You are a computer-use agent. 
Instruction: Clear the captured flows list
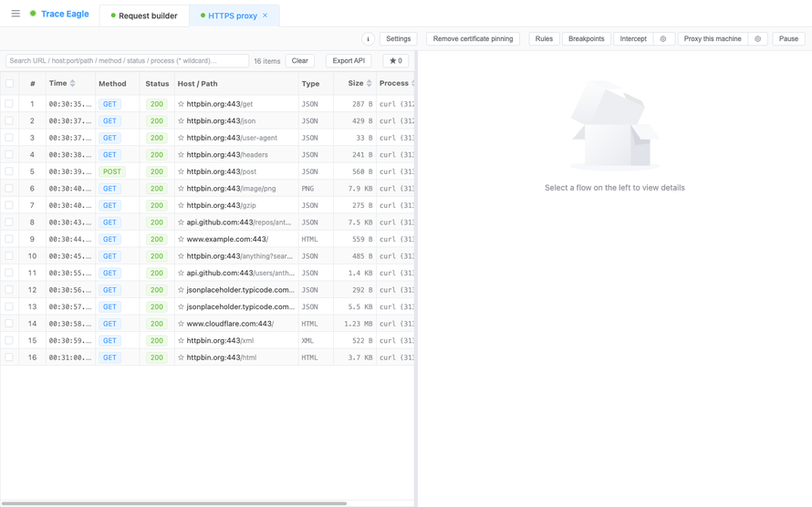tap(300, 60)
